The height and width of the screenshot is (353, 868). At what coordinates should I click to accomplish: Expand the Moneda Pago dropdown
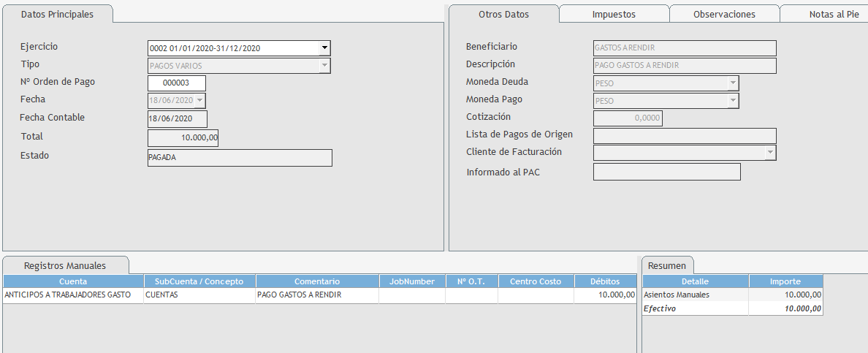(733, 101)
